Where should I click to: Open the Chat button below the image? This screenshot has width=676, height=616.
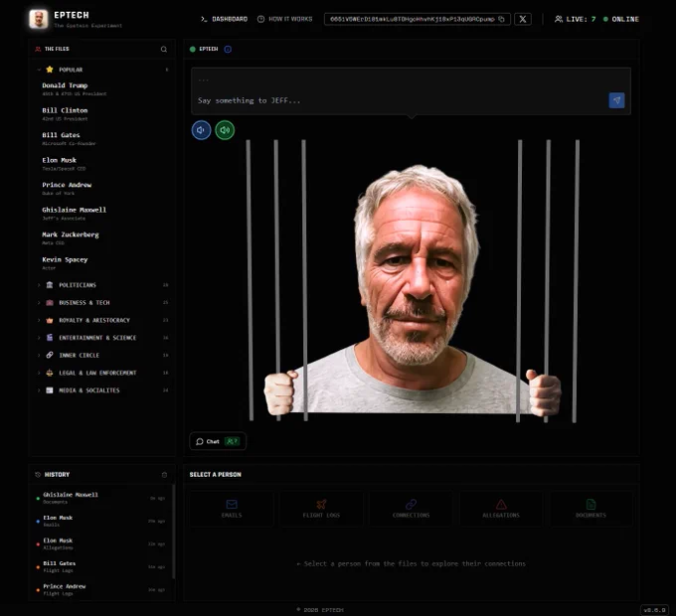218,441
